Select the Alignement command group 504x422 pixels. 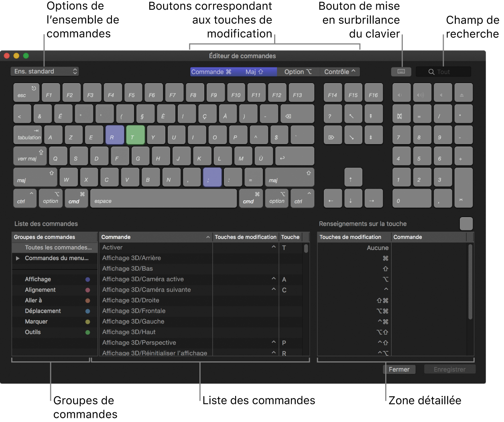click(x=55, y=289)
